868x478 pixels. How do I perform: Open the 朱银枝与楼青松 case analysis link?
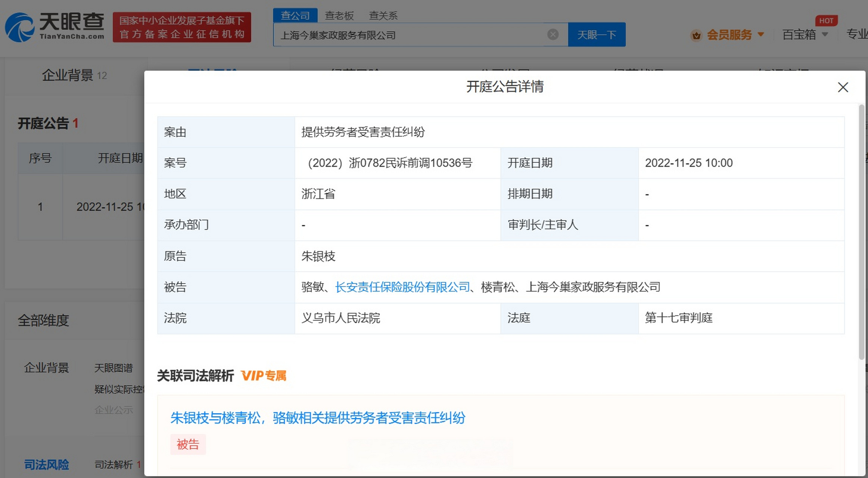pos(318,418)
